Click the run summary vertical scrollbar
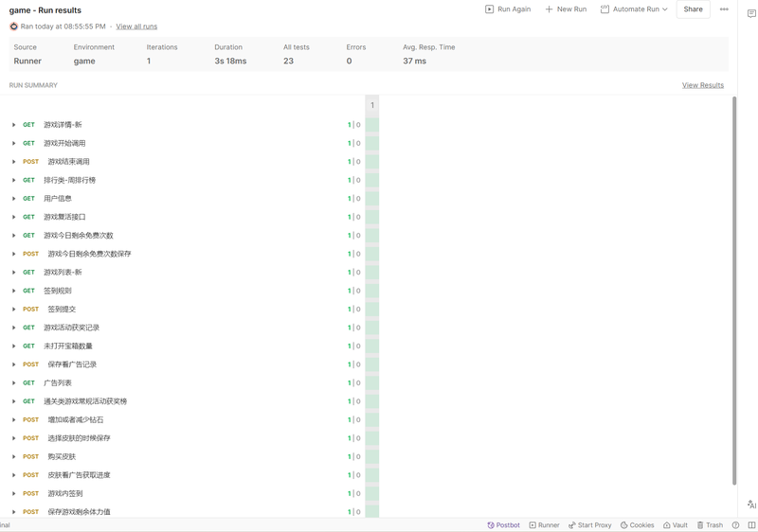The height and width of the screenshot is (532, 758). (x=733, y=290)
